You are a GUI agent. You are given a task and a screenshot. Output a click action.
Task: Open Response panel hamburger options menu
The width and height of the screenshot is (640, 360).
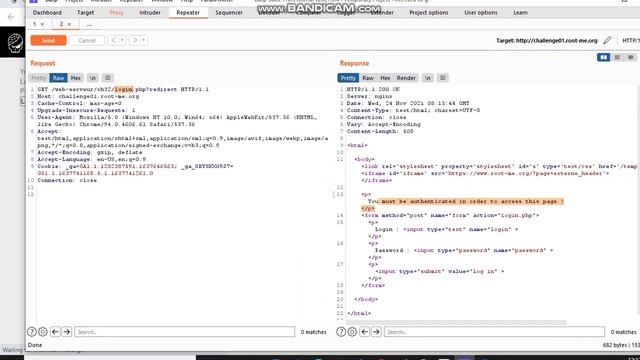(442, 78)
